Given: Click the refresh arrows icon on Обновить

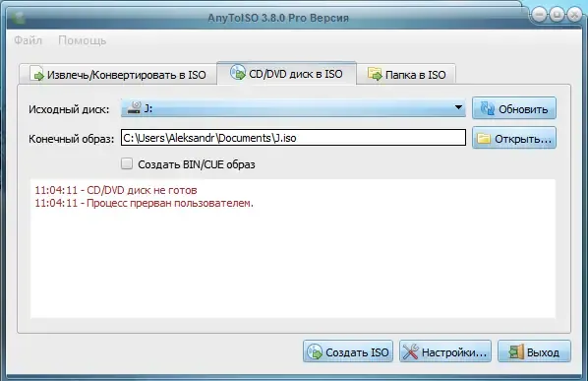Looking at the screenshot, I should (x=487, y=108).
